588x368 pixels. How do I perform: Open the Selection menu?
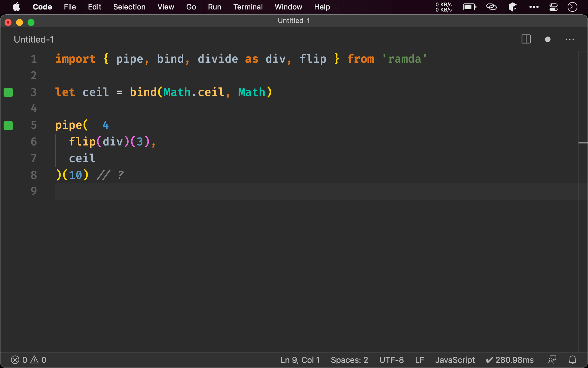click(129, 7)
